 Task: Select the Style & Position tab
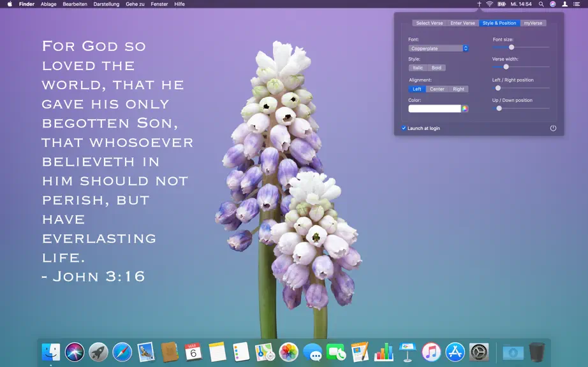(499, 23)
